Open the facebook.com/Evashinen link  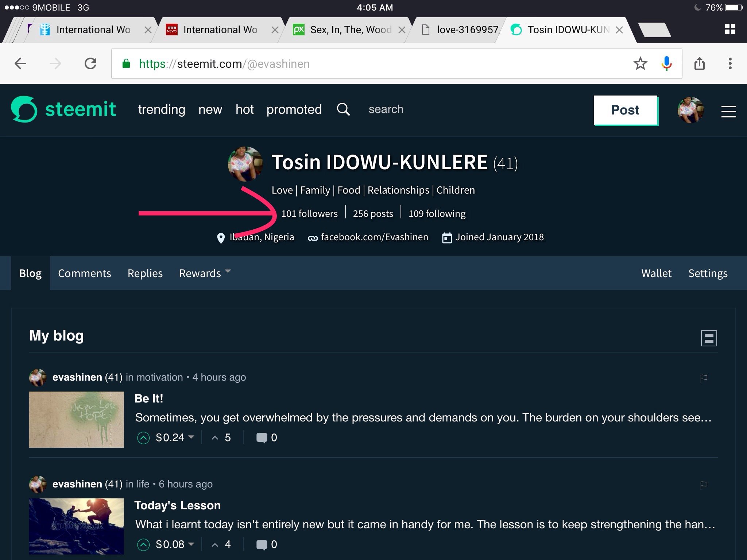[x=374, y=237]
